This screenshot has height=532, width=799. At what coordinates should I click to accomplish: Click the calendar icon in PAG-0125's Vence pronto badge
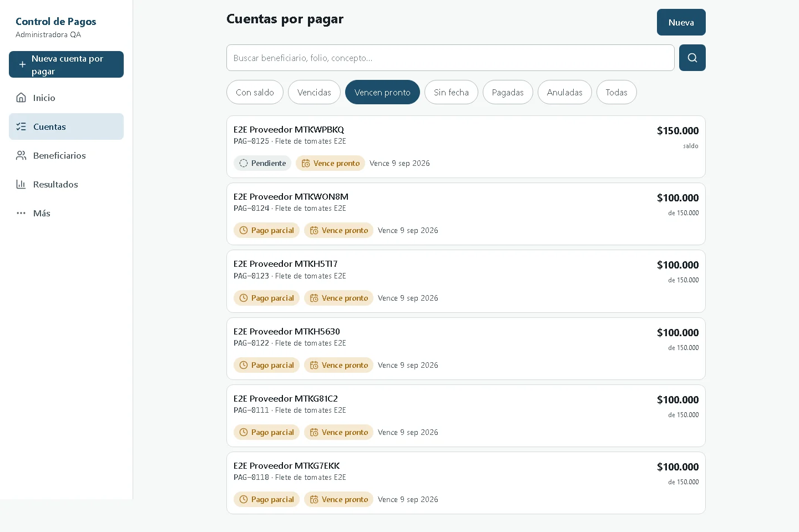coord(306,163)
